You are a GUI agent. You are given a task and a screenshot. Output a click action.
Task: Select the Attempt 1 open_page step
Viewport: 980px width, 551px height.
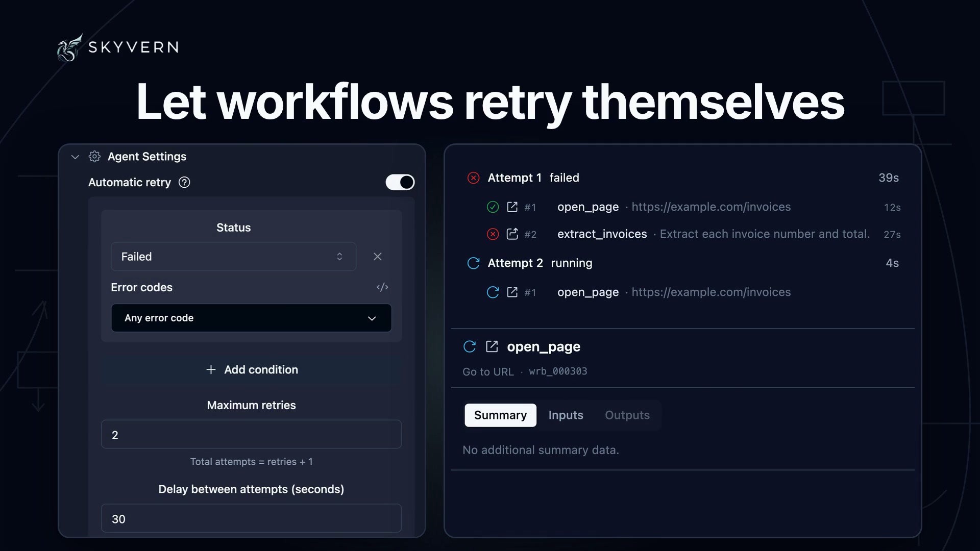pos(693,207)
